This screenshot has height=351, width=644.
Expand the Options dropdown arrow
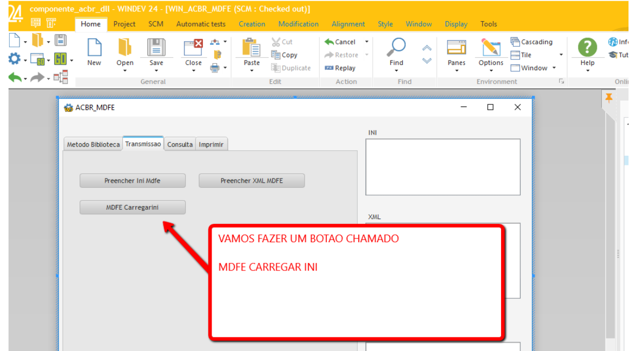pyautogui.click(x=491, y=71)
